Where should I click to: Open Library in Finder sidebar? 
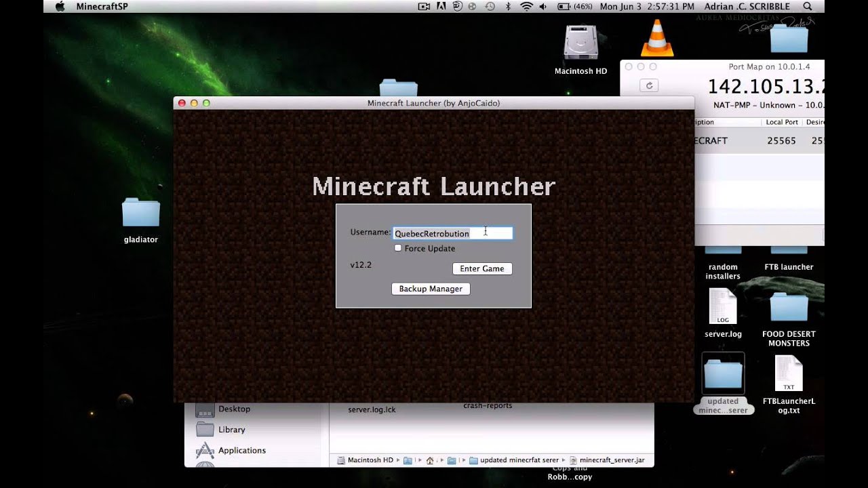pos(231,430)
